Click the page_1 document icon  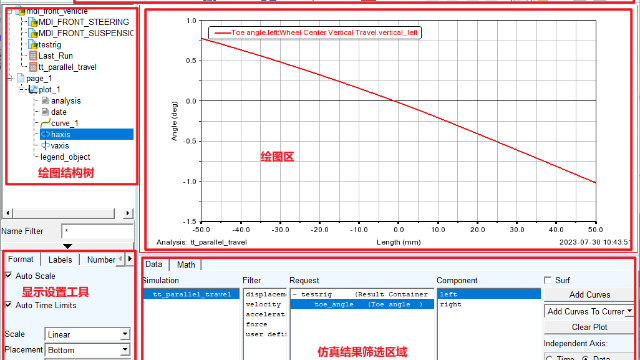point(20,78)
